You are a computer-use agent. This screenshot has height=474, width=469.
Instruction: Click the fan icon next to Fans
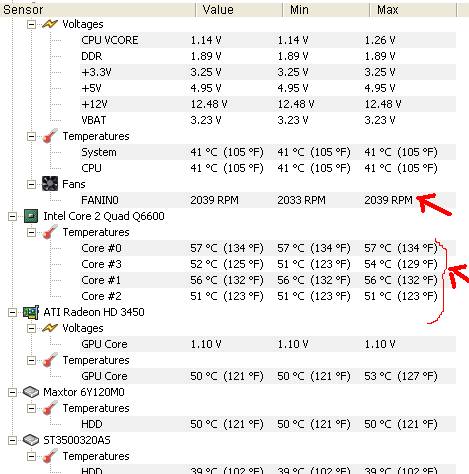pyautogui.click(x=50, y=184)
